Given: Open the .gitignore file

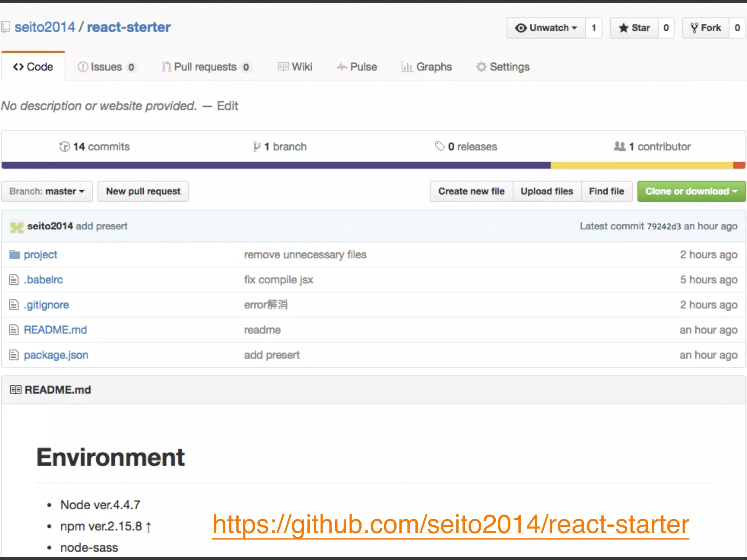Looking at the screenshot, I should pos(46,305).
